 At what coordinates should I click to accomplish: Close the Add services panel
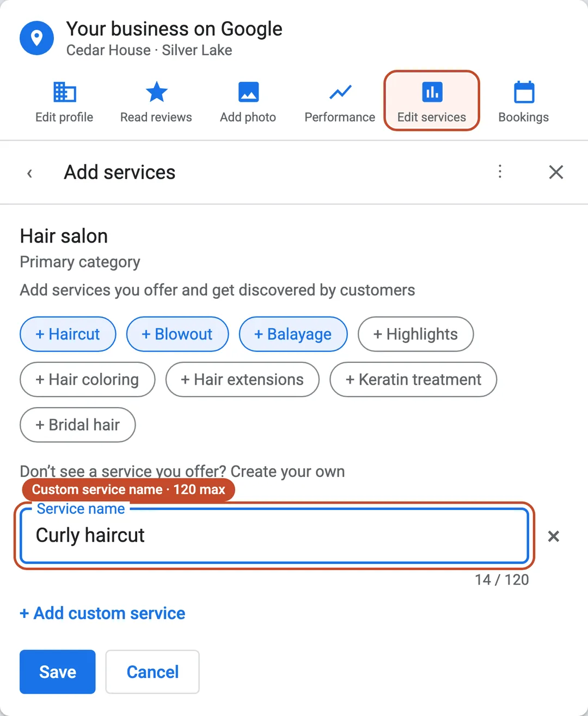556,172
